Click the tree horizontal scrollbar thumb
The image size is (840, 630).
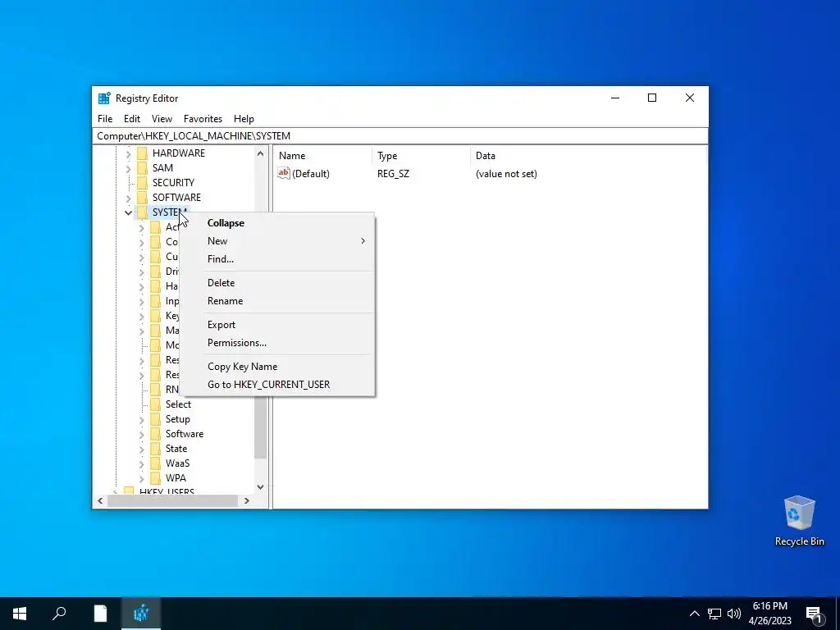172,501
